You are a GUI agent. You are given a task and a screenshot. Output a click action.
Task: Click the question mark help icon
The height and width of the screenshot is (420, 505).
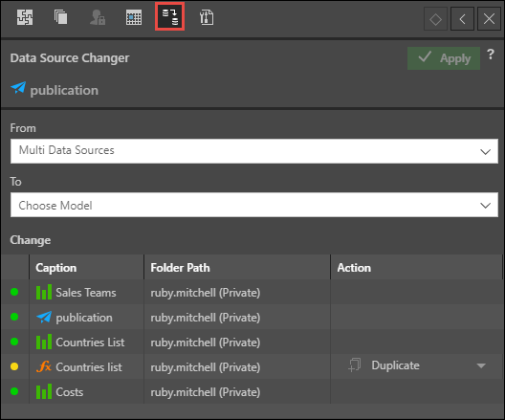(491, 55)
